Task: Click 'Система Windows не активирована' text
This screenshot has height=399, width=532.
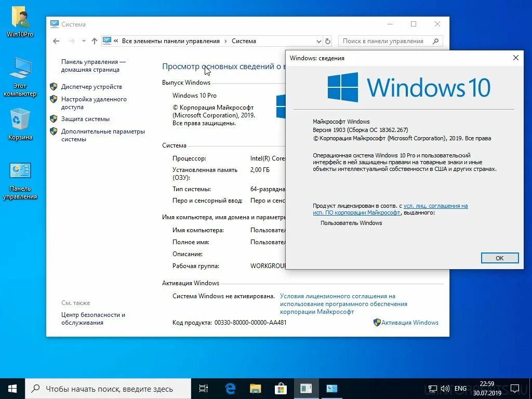Action: (223, 296)
